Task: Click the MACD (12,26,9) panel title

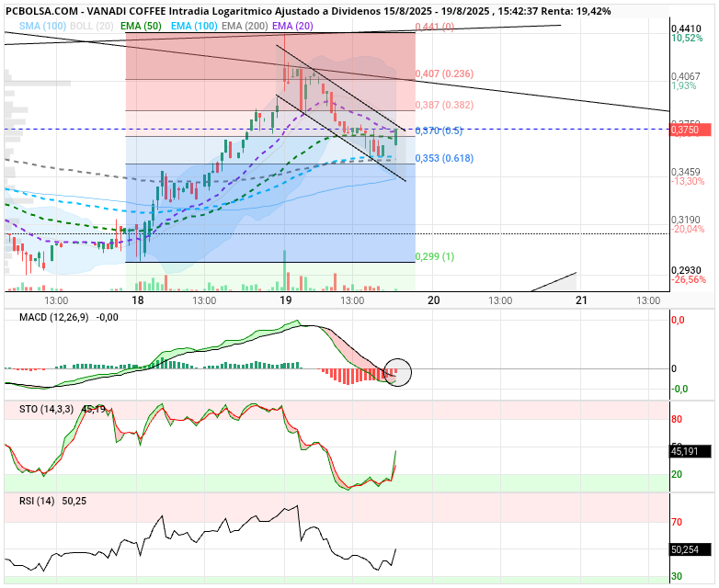Action: [x=53, y=317]
